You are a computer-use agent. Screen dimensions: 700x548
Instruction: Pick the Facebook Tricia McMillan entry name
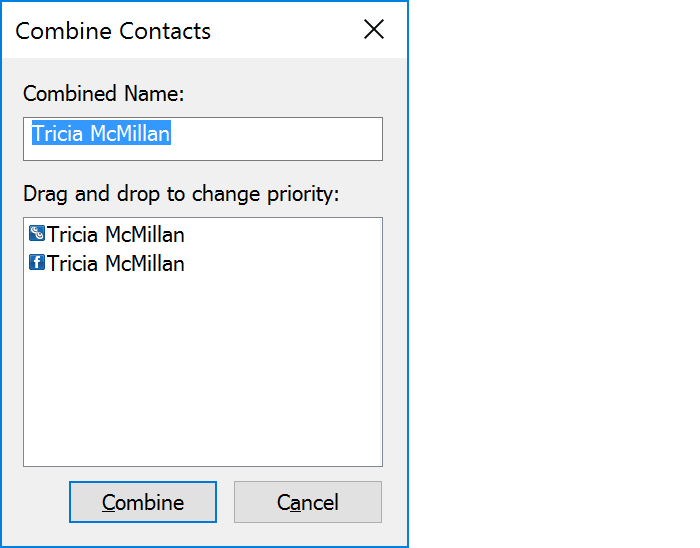116,263
